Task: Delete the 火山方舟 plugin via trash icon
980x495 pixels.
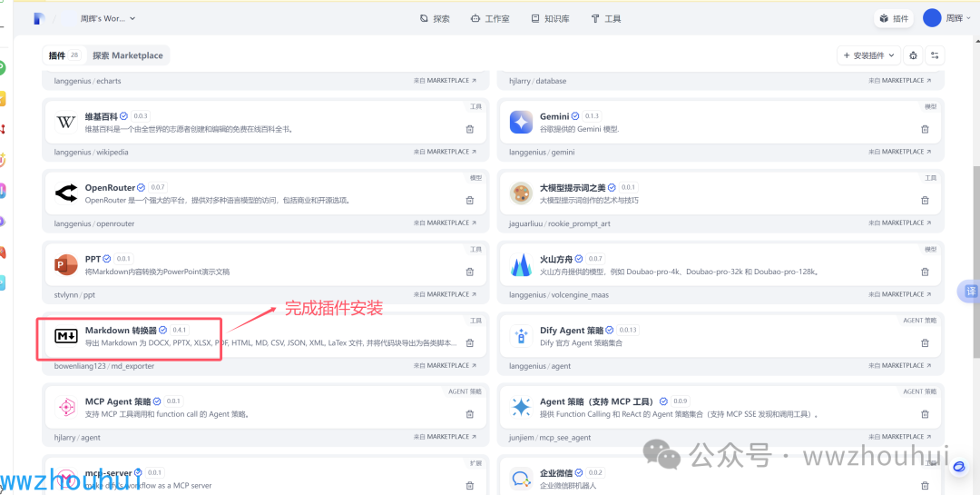Action: tap(925, 272)
